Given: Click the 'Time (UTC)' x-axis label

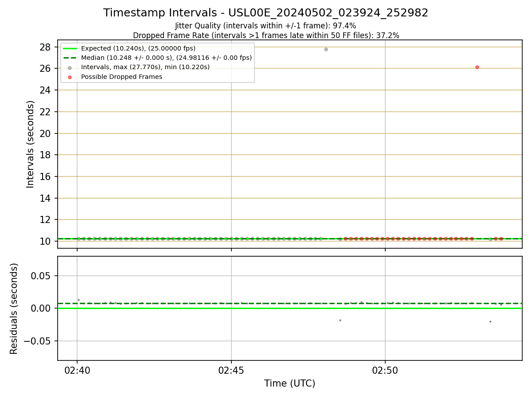Looking at the screenshot, I should pyautogui.click(x=290, y=383).
